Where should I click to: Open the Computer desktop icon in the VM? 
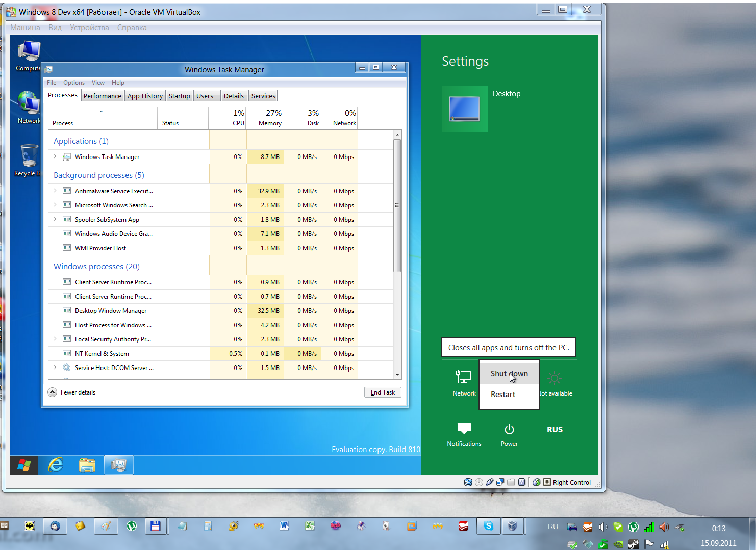point(29,56)
